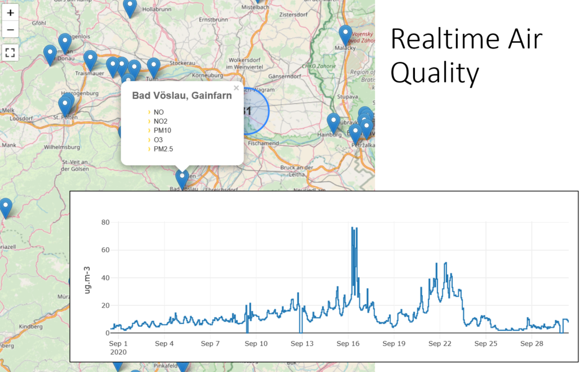
Task: Click the marker above Traismauer
Action: tap(90, 60)
